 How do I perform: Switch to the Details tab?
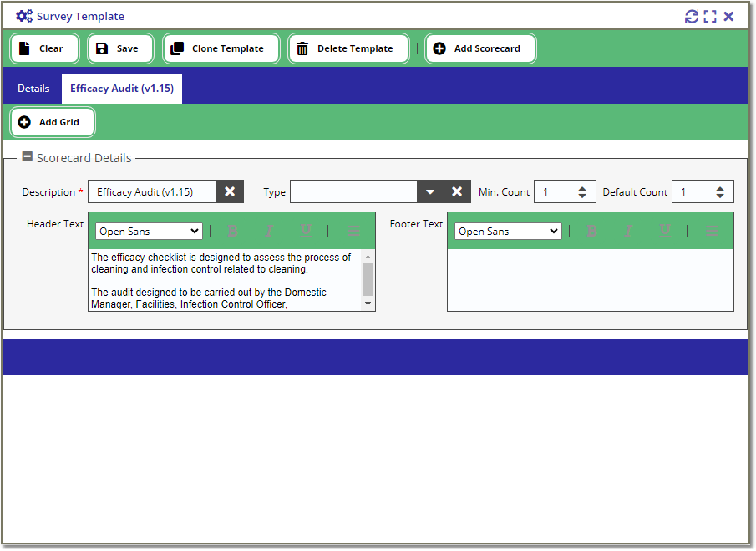click(33, 89)
